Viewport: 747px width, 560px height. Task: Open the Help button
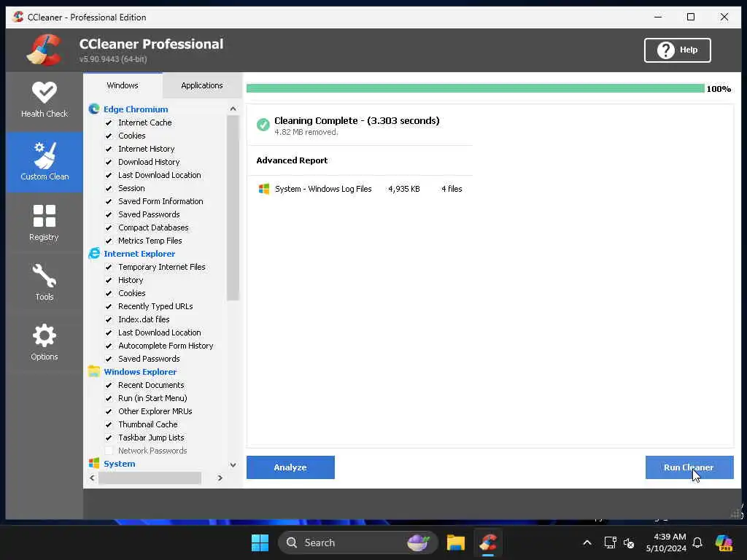(x=678, y=50)
